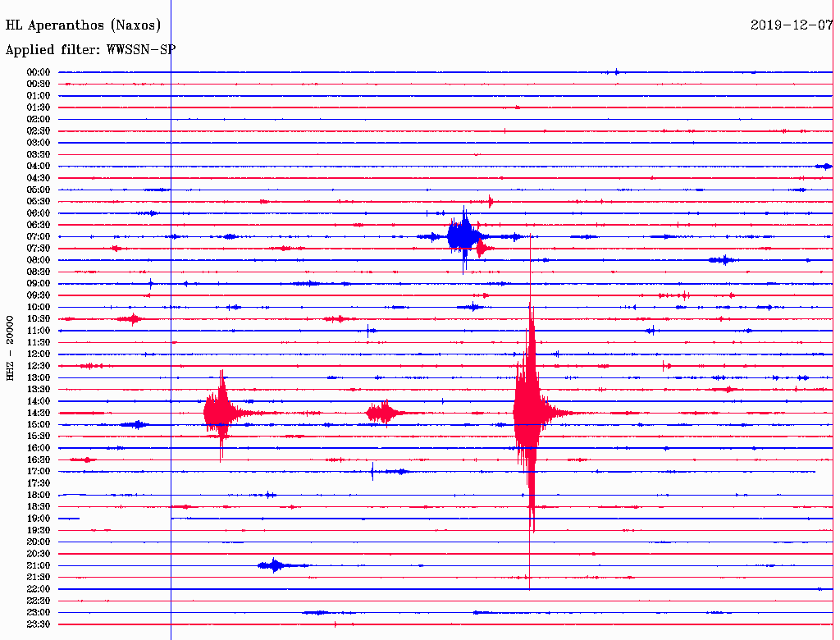Click the blue signal at the end of the 04:00 trace

point(824,167)
